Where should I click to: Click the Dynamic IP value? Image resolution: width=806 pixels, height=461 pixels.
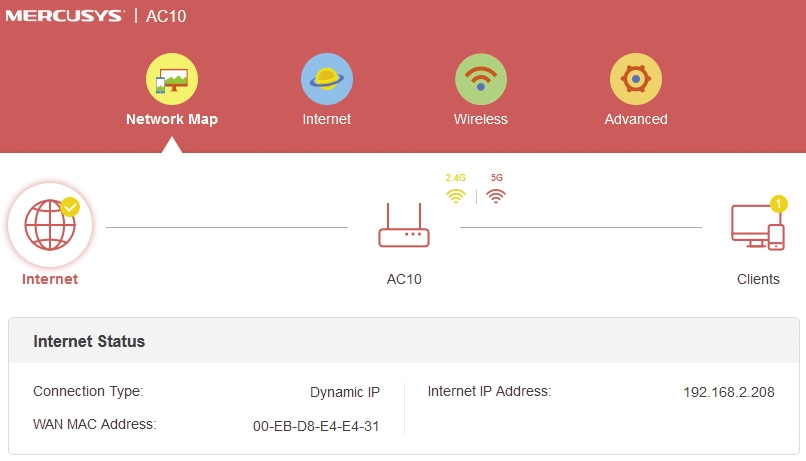345,392
